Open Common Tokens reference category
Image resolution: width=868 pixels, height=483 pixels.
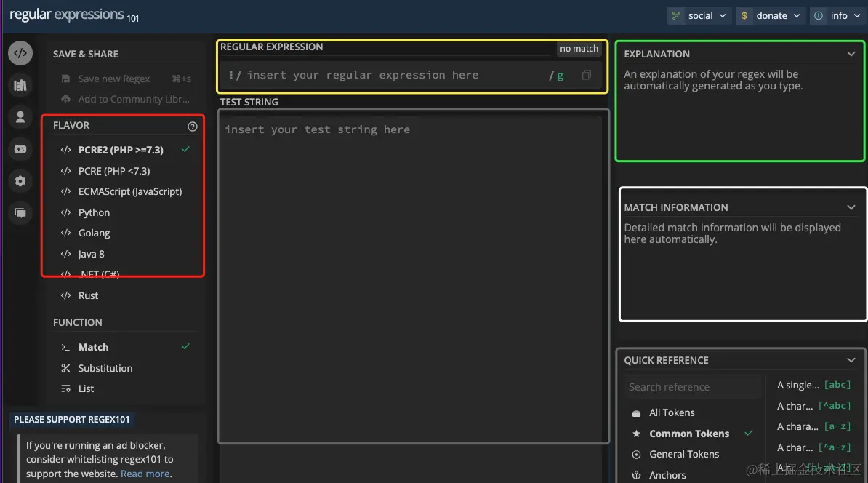pyautogui.click(x=692, y=434)
